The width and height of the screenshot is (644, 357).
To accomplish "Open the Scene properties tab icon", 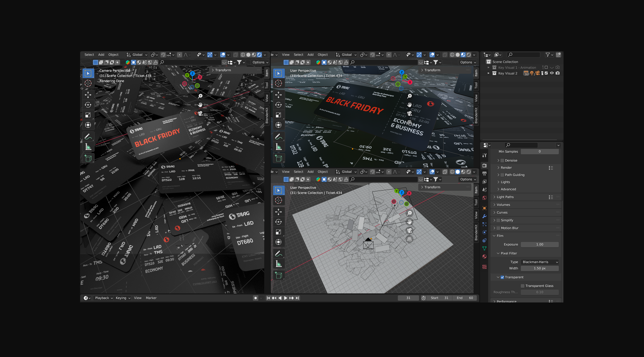I will pyautogui.click(x=485, y=190).
